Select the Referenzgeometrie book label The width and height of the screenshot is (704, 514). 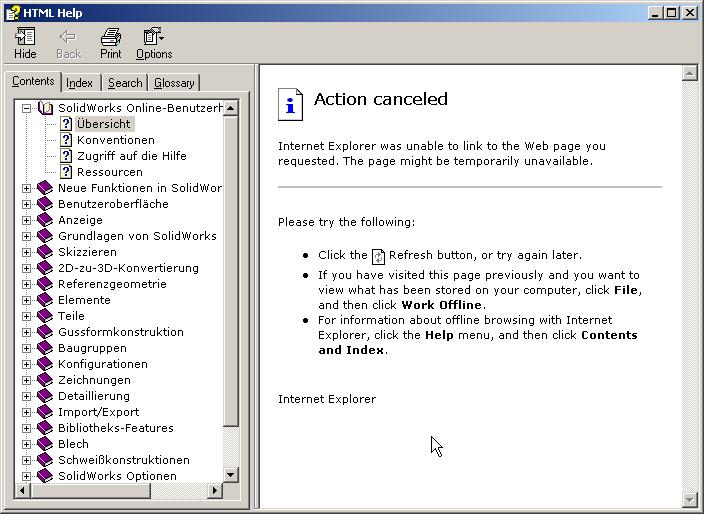coord(112,284)
